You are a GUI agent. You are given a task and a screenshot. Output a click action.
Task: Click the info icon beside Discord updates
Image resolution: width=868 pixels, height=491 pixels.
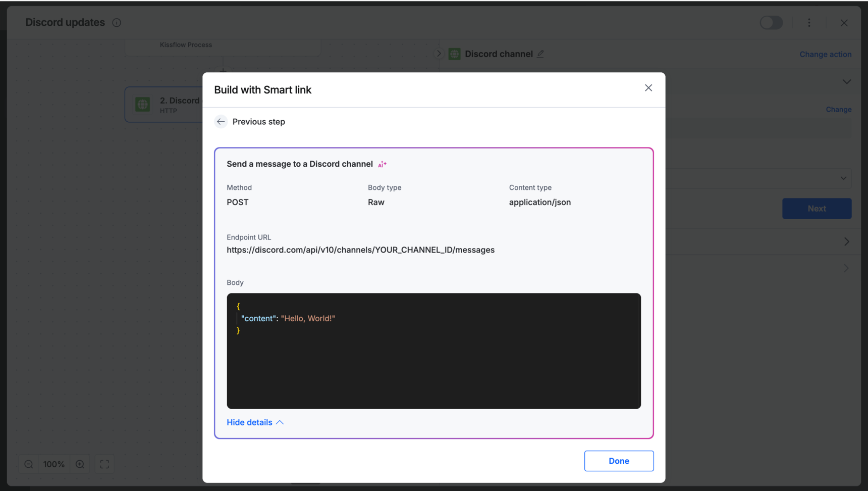117,23
